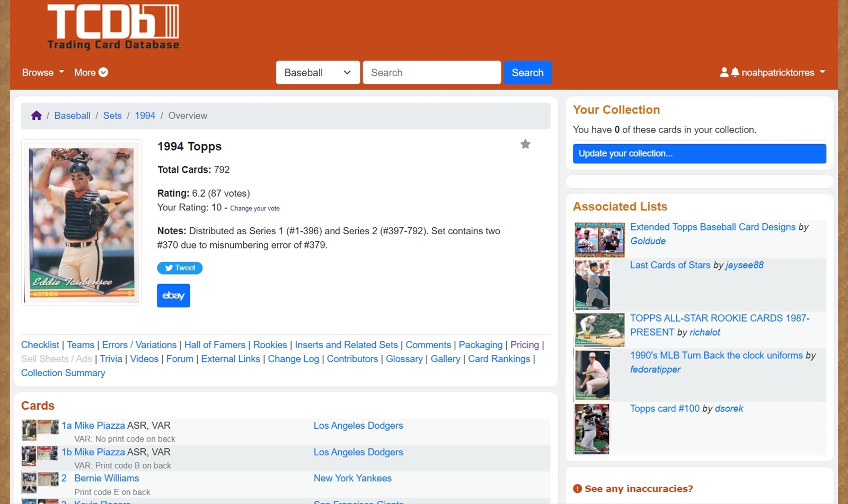Viewport: 848px width, 504px height.
Task: Open 1990's MLB Turn Back the clock list
Action: [x=717, y=355]
